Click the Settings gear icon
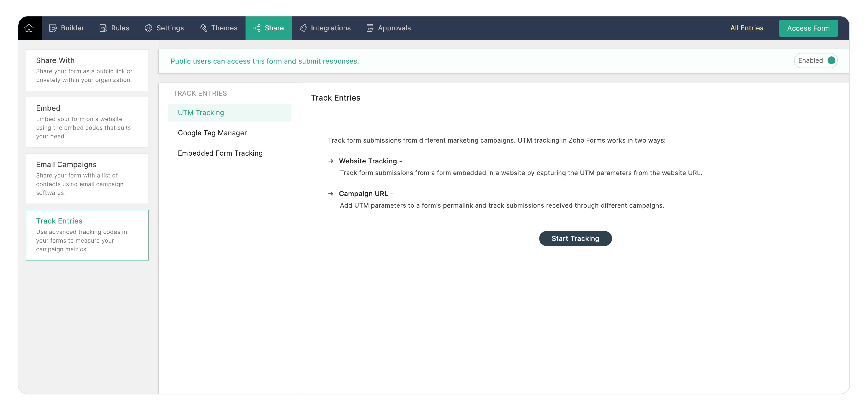Viewport: 868px width, 410px height. 149,28
